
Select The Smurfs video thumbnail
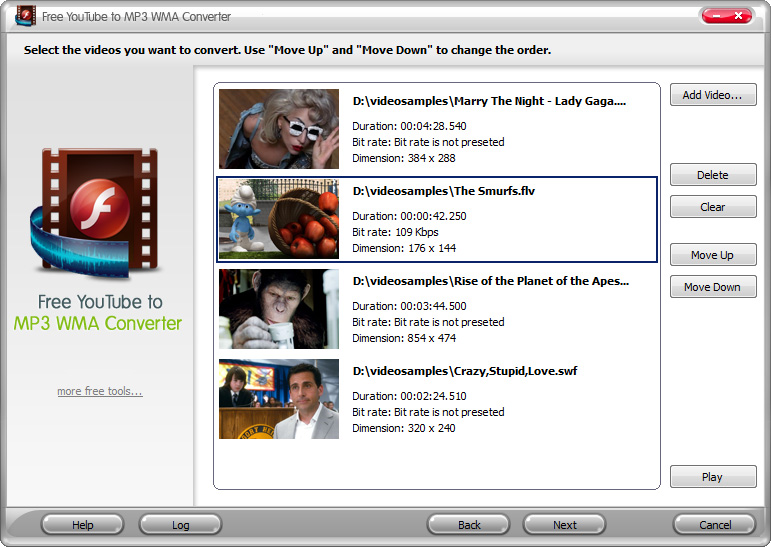tap(279, 219)
